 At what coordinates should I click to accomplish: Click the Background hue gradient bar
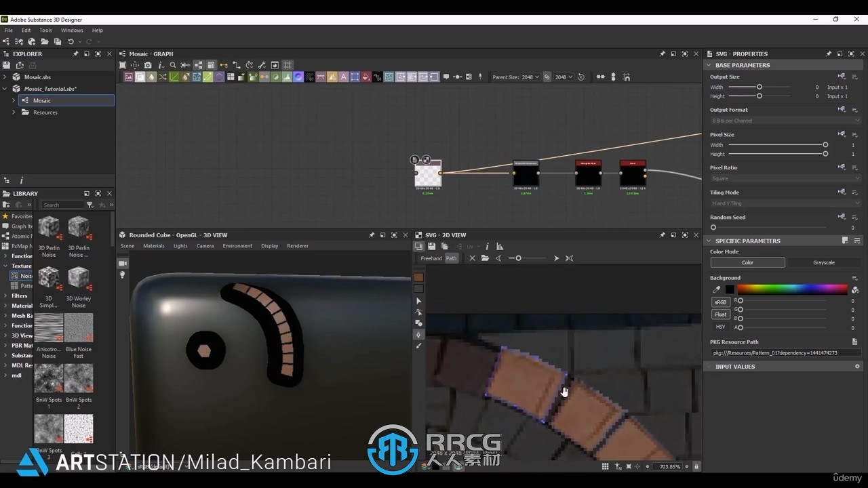tap(792, 289)
